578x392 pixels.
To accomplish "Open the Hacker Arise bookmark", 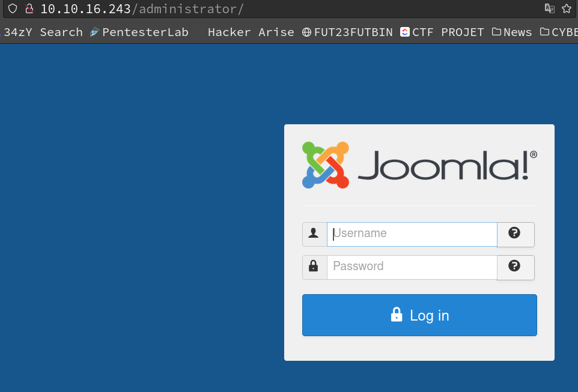I will (x=251, y=32).
